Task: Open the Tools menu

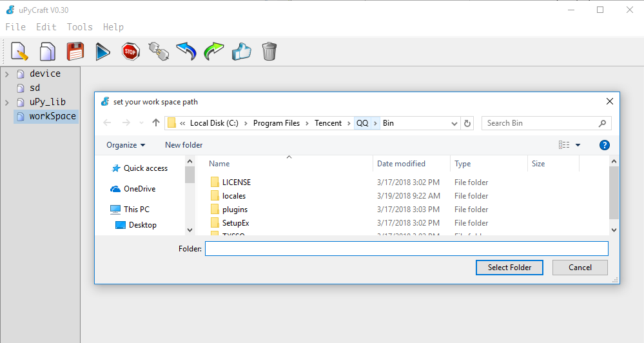Action: click(80, 27)
